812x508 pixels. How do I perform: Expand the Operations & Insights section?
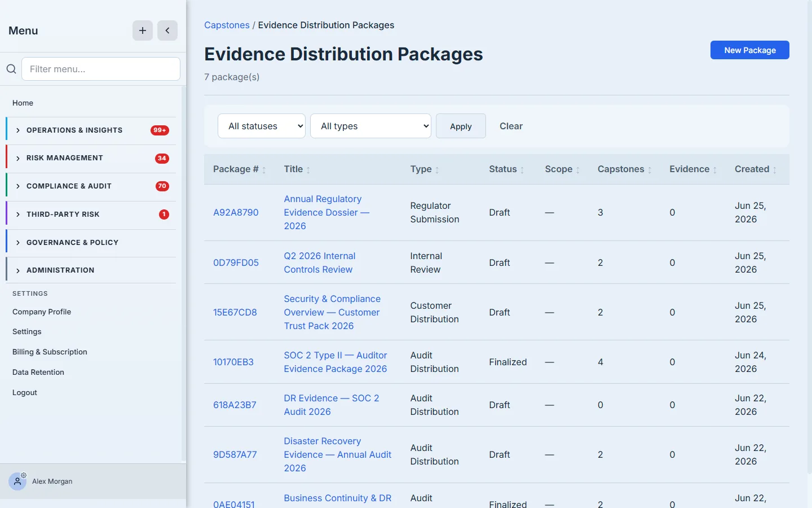[91, 130]
